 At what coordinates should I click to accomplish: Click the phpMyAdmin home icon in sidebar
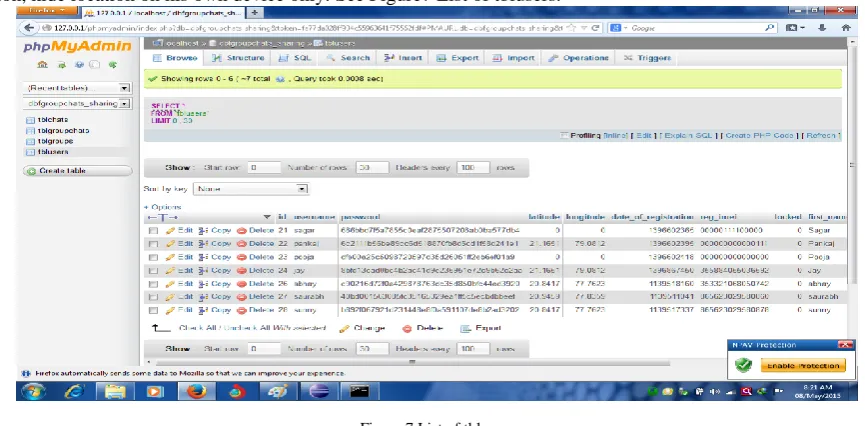pyautogui.click(x=42, y=65)
